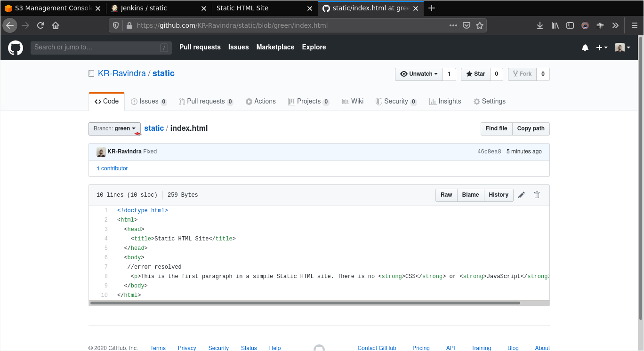Open the downloads arrow icon
Screen dimensions: 644x351
click(x=540, y=25)
